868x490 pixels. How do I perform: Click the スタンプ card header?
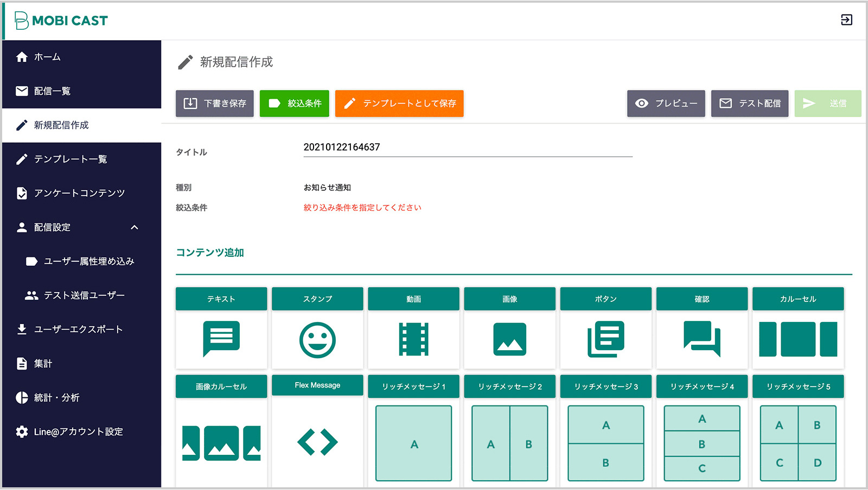[317, 299]
